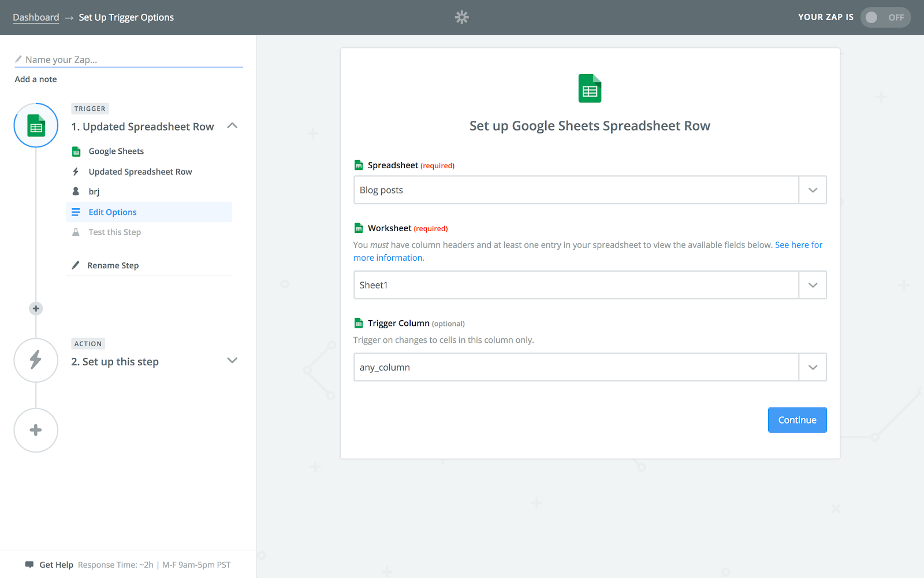Viewport: 924px width, 578px height.
Task: Click the Sheets icon beside Trigger Column label
Action: (359, 323)
